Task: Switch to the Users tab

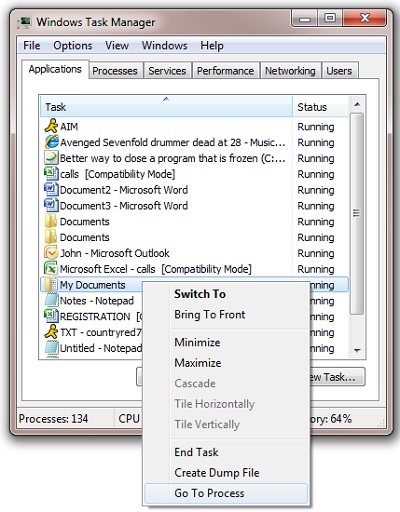Action: (x=339, y=71)
